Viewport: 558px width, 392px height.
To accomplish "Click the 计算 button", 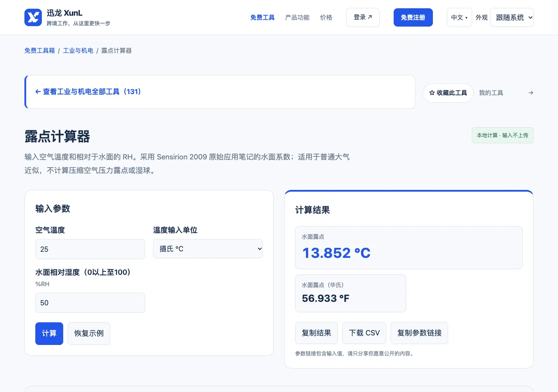I will click(x=49, y=334).
